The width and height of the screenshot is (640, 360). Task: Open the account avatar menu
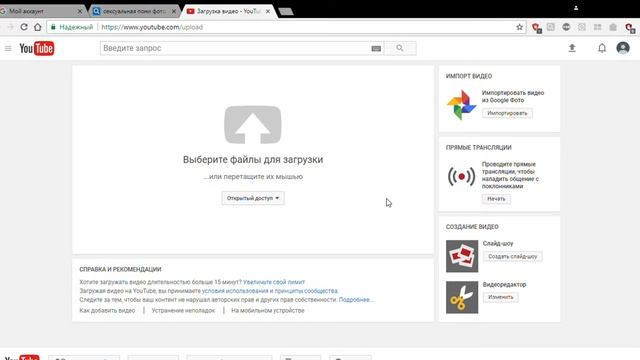623,48
